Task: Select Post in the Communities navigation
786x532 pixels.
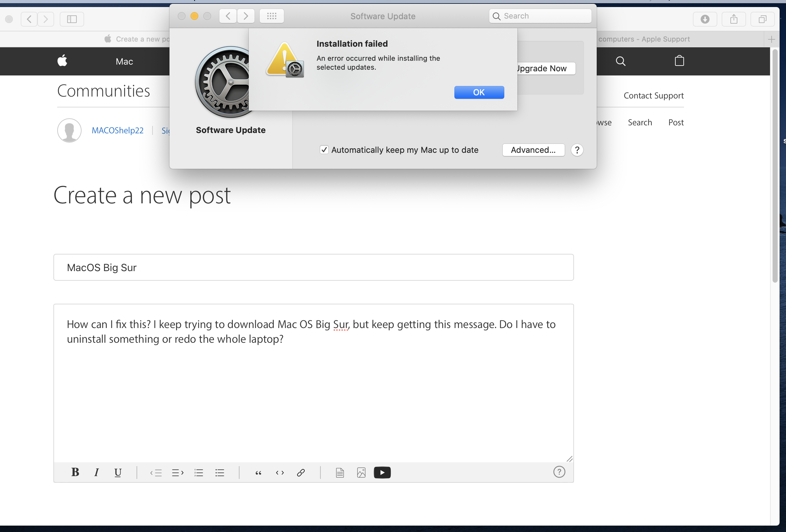Action: pyautogui.click(x=676, y=122)
